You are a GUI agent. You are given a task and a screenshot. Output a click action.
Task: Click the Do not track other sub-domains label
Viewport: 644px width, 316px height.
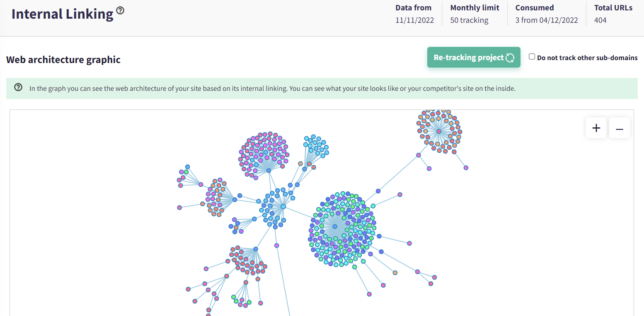coord(587,58)
